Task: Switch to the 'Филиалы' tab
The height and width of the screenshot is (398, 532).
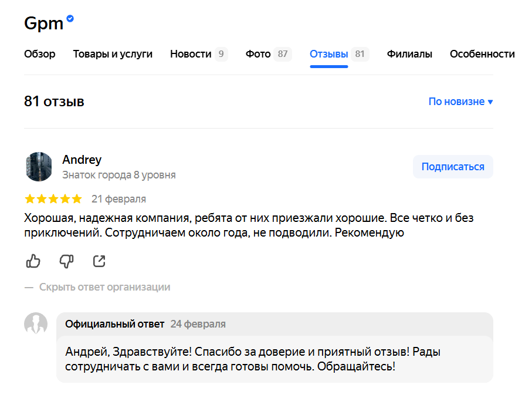Action: (x=409, y=54)
